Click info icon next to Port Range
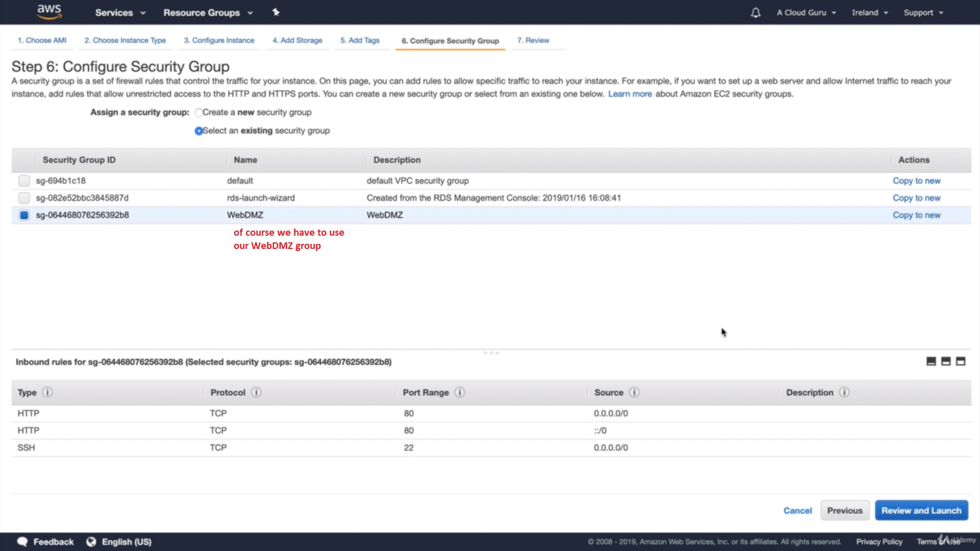Screen dimensions: 980x551 (x=459, y=392)
